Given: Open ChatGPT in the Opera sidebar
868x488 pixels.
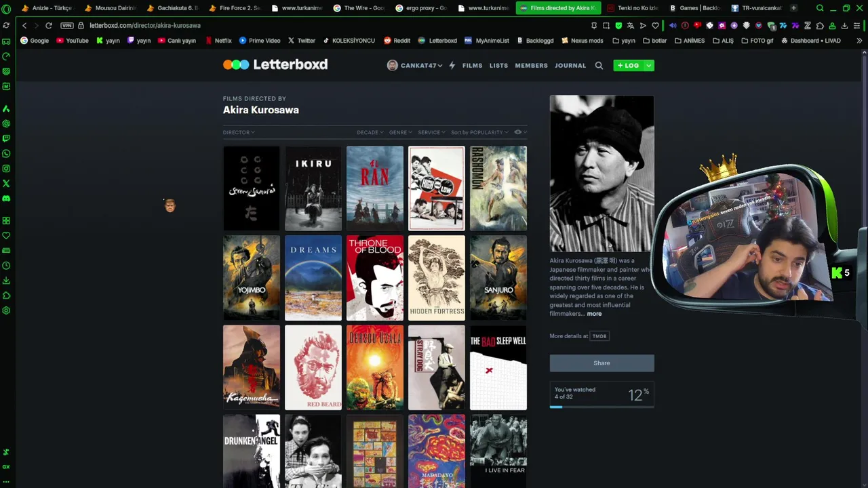Looking at the screenshot, I should coord(6,123).
